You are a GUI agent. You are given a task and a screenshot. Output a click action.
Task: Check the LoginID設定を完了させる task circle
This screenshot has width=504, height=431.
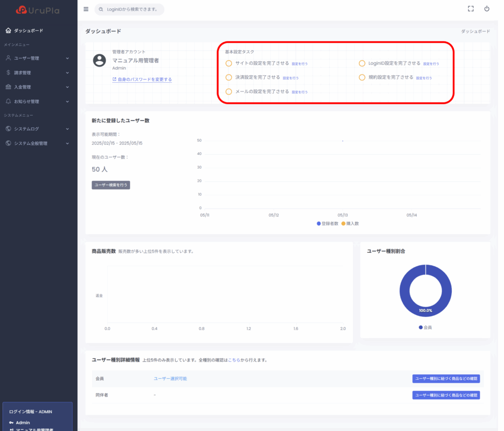pyautogui.click(x=362, y=63)
